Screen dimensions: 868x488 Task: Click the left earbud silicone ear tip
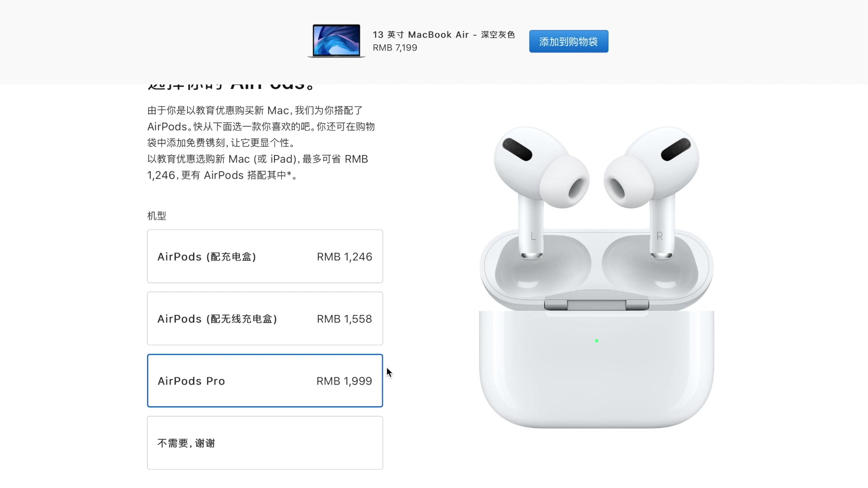click(x=565, y=182)
